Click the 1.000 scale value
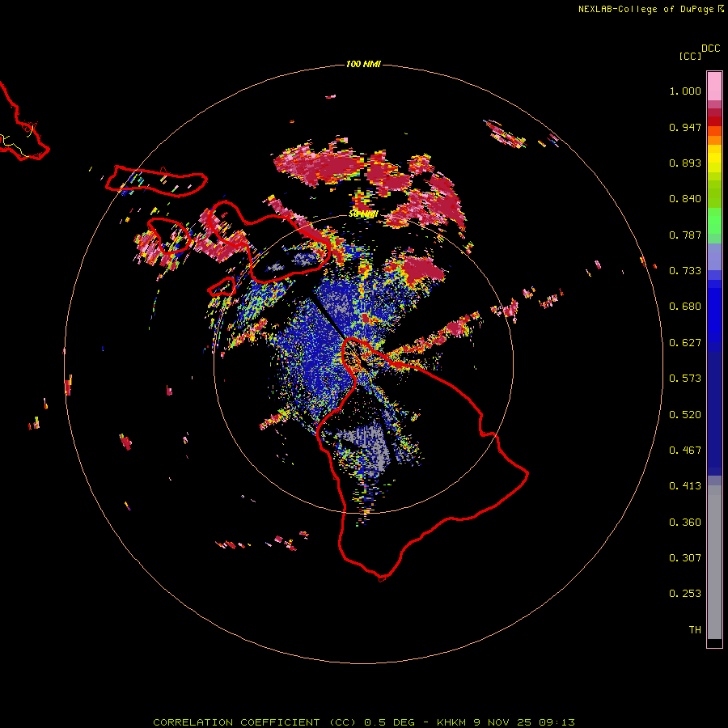728x728 pixels. coord(685,91)
